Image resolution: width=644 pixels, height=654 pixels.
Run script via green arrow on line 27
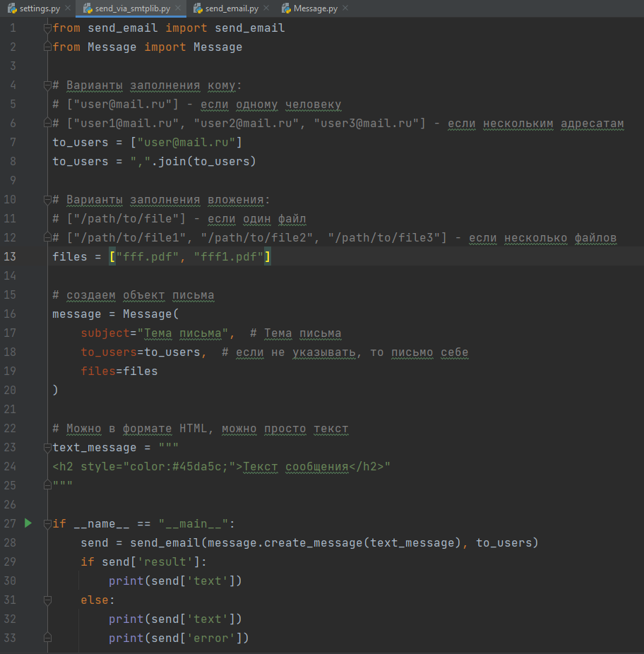[x=28, y=523]
